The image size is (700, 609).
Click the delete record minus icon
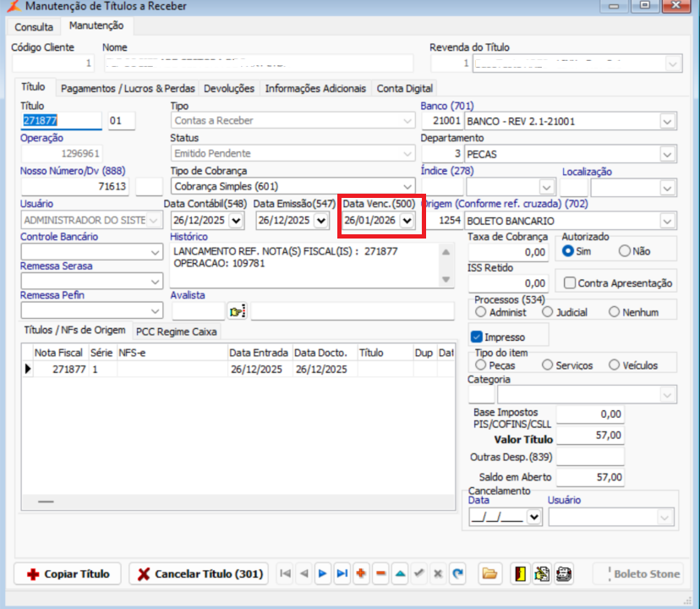click(x=380, y=573)
